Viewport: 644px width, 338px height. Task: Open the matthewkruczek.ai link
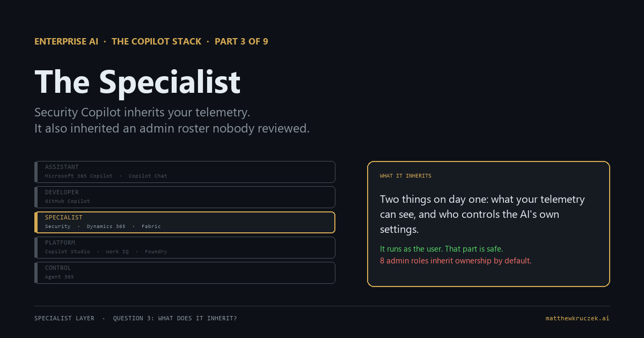click(577, 318)
